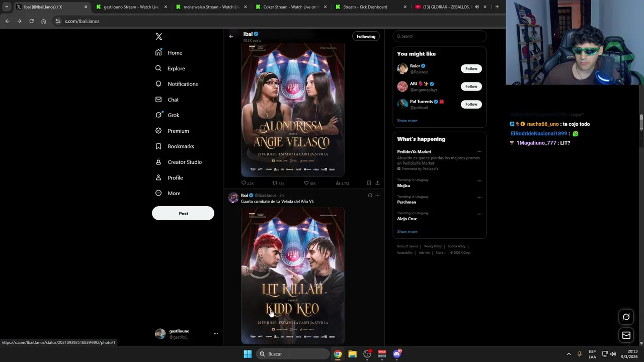Open Explore in the X sidebar
The height and width of the screenshot is (362, 644).
170,68
